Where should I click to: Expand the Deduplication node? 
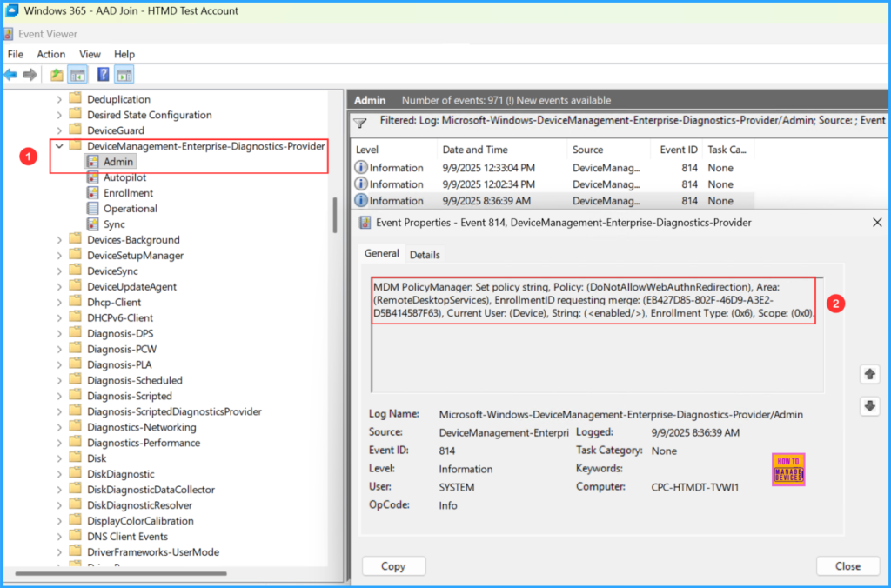point(59,99)
